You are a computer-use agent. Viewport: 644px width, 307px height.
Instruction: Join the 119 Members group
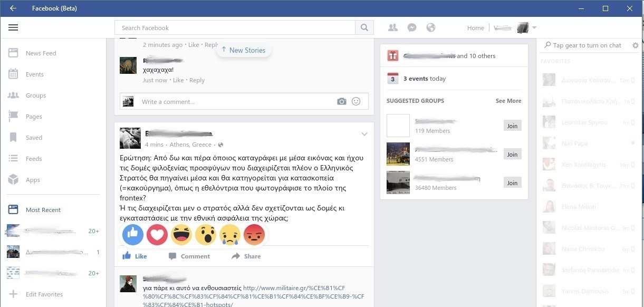point(512,126)
